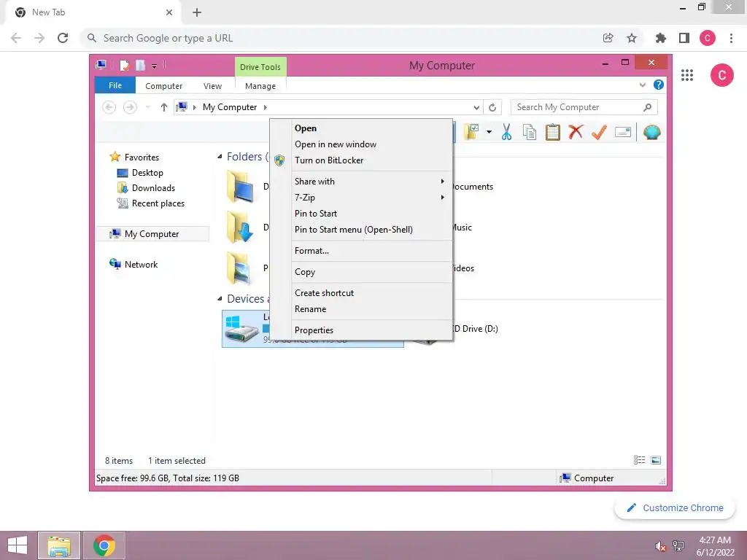The width and height of the screenshot is (747, 560).
Task: Click the File Explorer taskbar icon
Action: click(x=59, y=545)
